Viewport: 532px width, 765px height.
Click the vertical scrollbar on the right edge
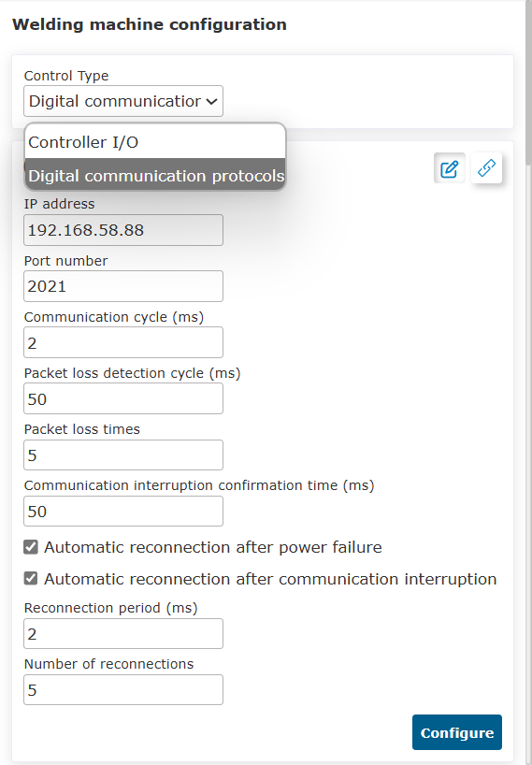coord(528,83)
